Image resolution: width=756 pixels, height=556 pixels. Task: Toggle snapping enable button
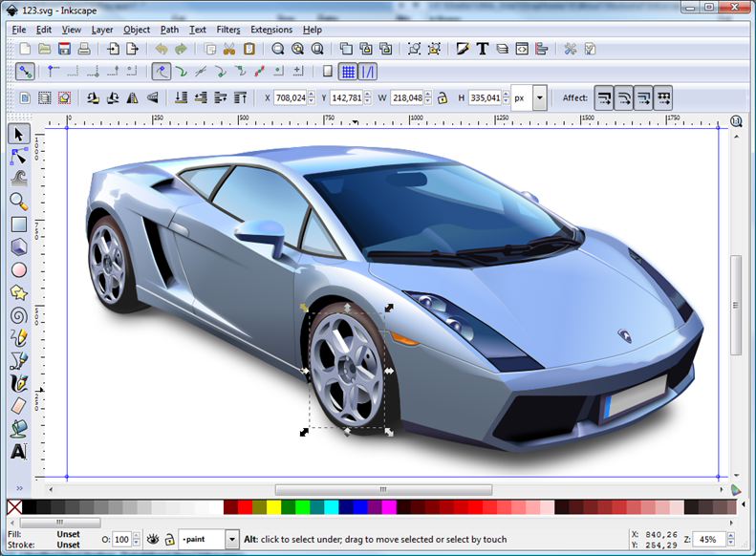pyautogui.click(x=25, y=72)
